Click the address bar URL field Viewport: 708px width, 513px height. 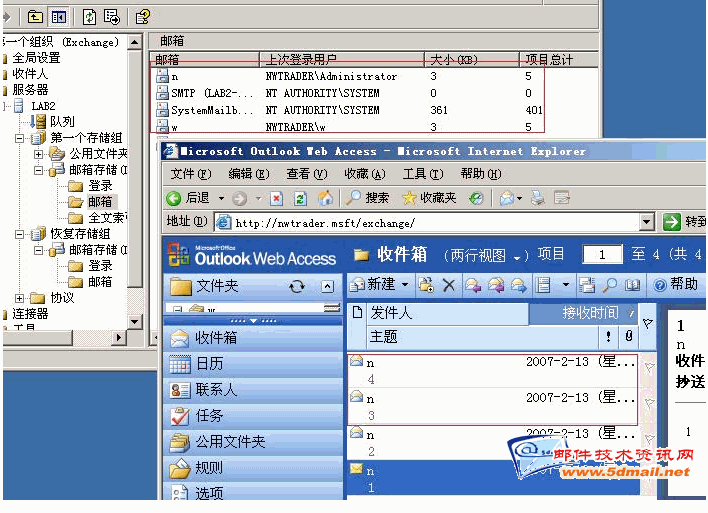coord(430,222)
